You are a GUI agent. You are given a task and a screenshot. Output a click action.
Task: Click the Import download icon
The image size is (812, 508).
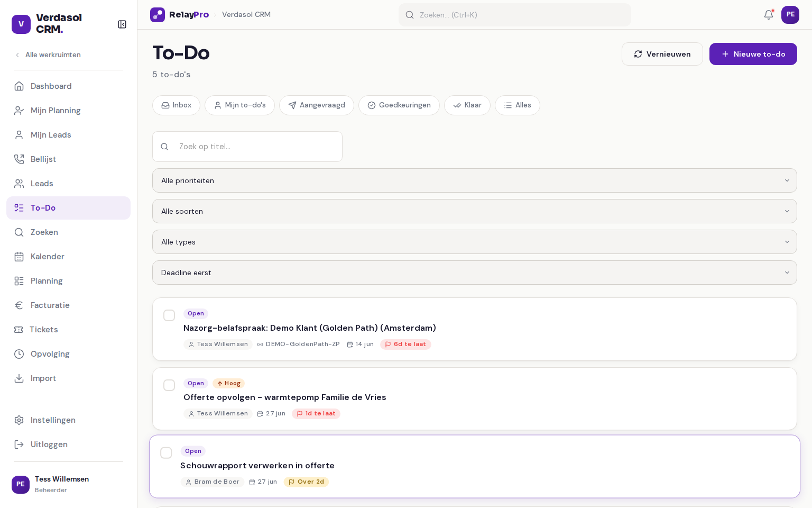click(x=19, y=378)
